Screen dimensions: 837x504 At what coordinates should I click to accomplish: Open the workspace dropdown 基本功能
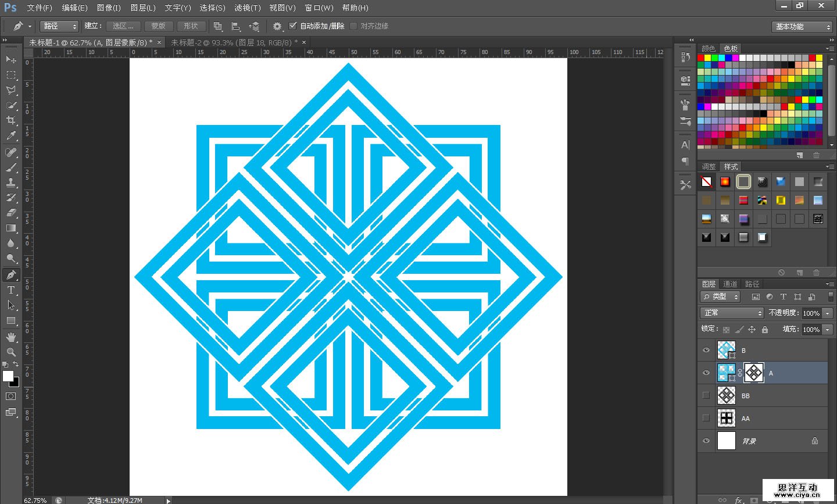coord(803,27)
